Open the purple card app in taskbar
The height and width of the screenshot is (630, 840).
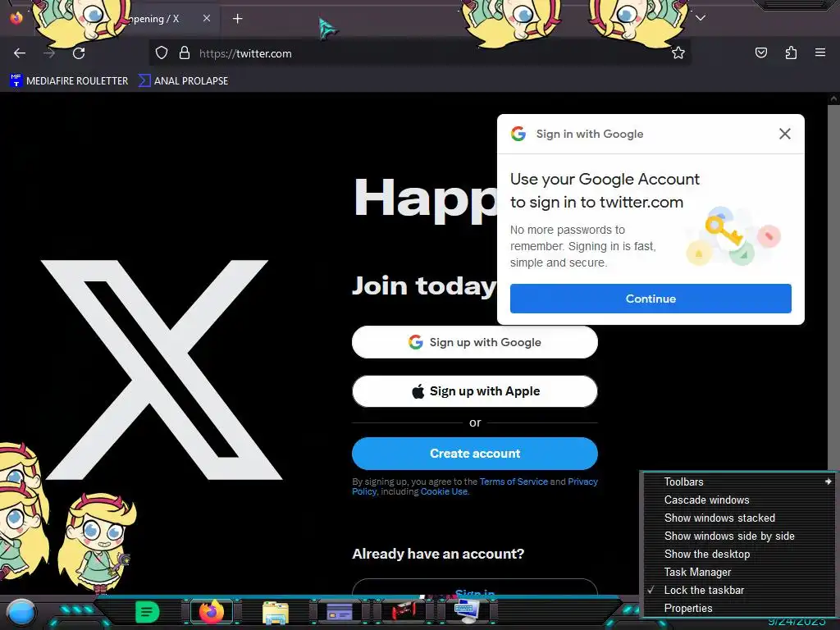click(x=339, y=611)
